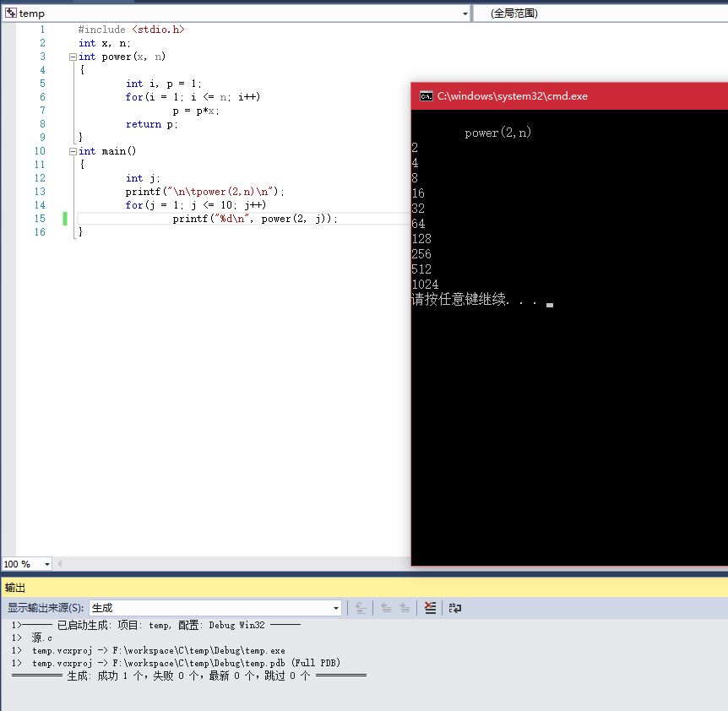Go to next message in Output toolbar

pyautogui.click(x=405, y=608)
